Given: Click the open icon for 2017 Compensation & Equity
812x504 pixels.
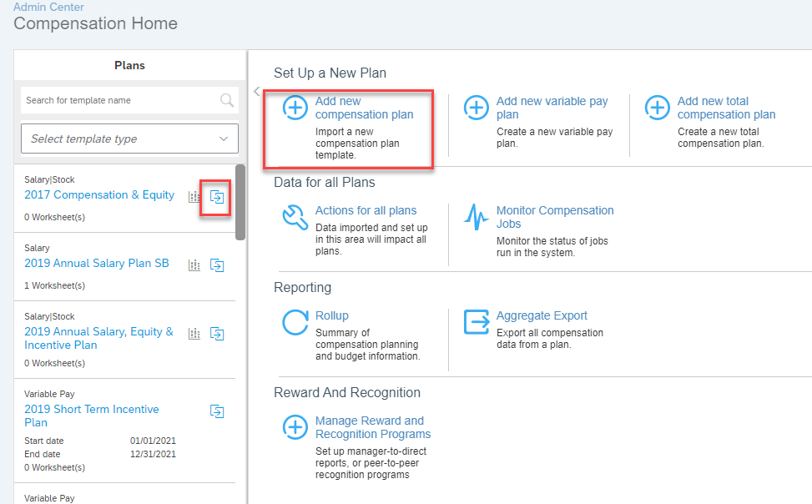Looking at the screenshot, I should click(x=217, y=197).
